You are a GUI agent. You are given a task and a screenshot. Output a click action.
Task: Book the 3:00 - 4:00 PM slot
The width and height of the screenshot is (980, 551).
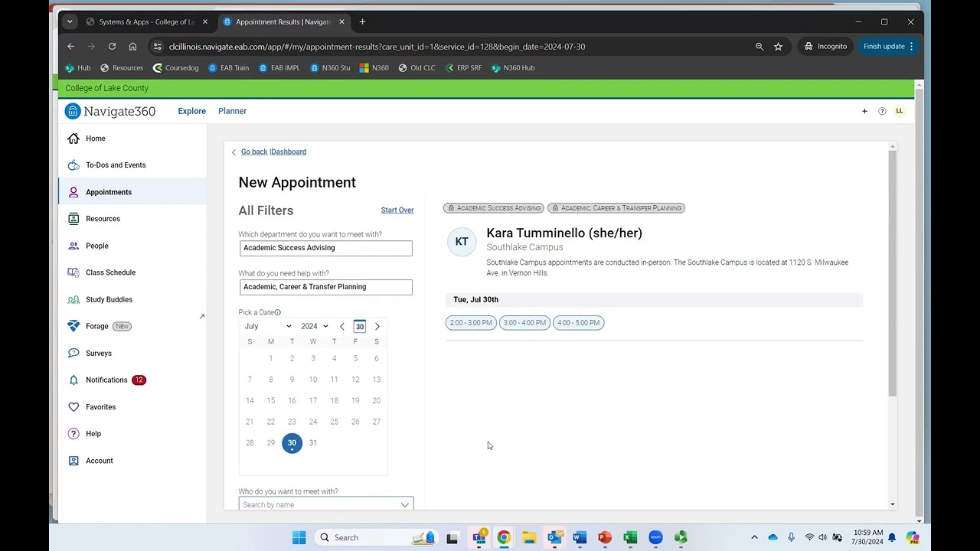[524, 323]
